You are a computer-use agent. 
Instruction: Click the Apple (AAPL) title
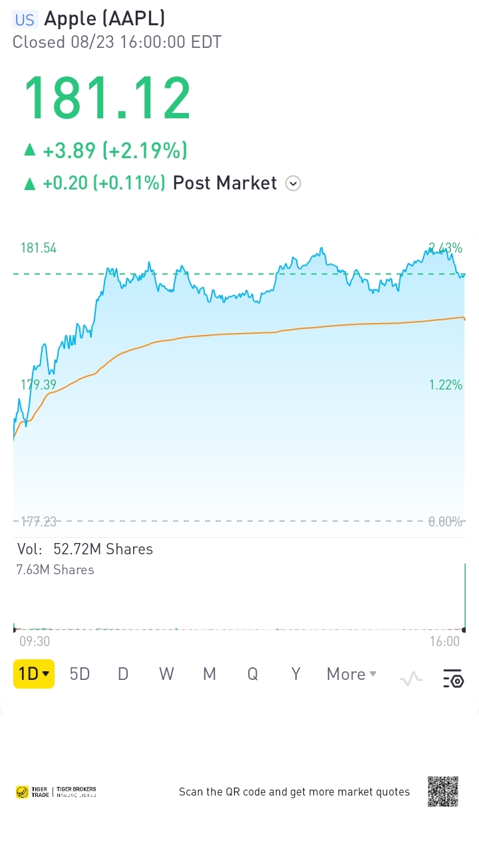[x=104, y=18]
